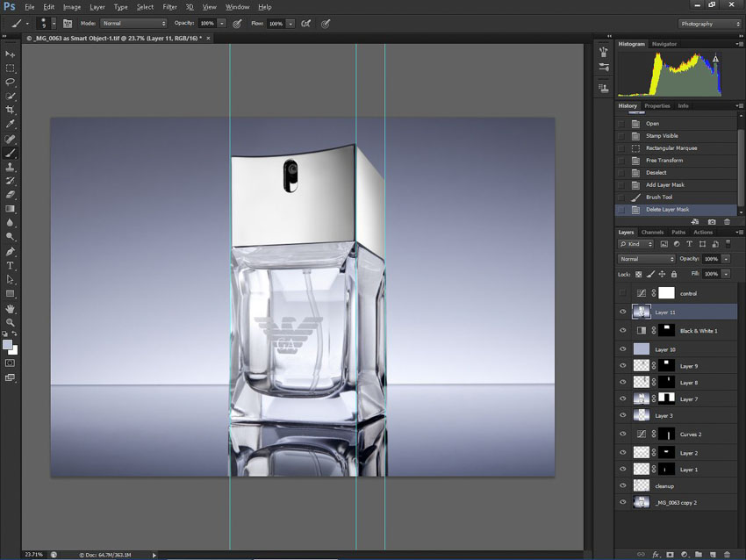
Task: Select the Eyedropper tool
Action: (10, 124)
